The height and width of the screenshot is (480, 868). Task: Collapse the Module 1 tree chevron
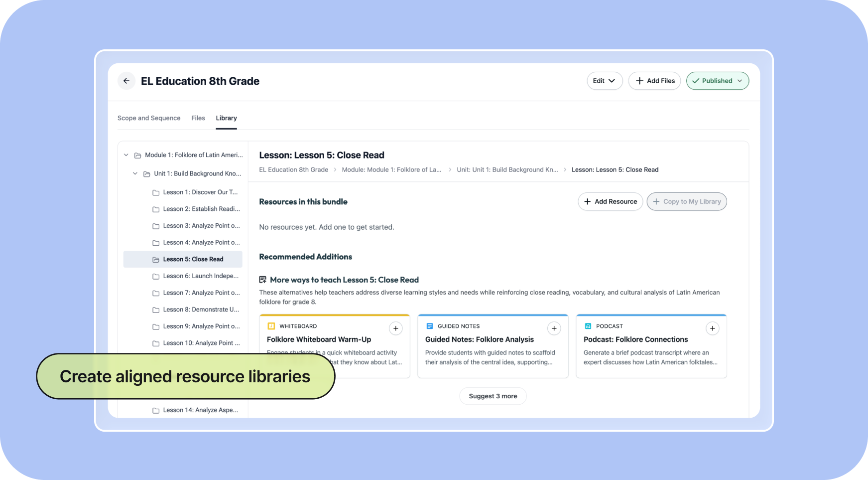pos(126,155)
